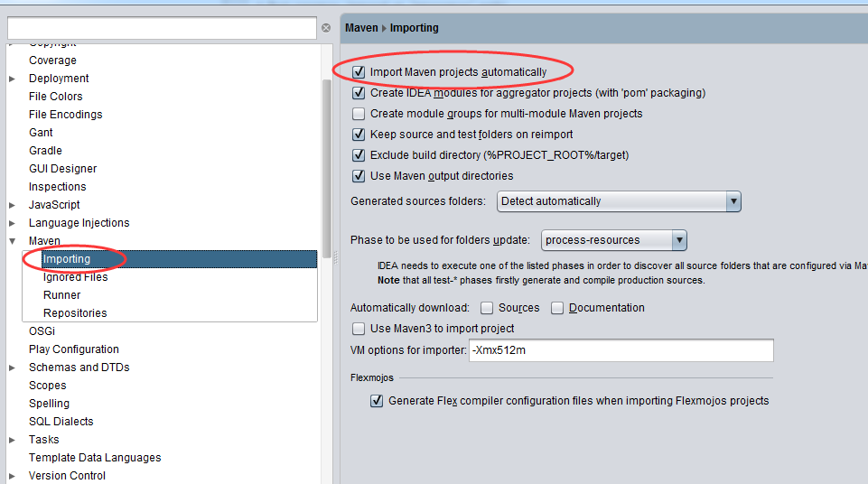Open GUI Designer settings
The width and height of the screenshot is (868, 484).
[x=62, y=169]
